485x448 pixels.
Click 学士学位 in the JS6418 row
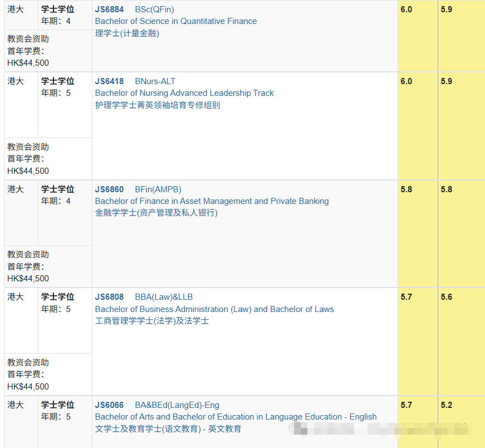coord(57,81)
